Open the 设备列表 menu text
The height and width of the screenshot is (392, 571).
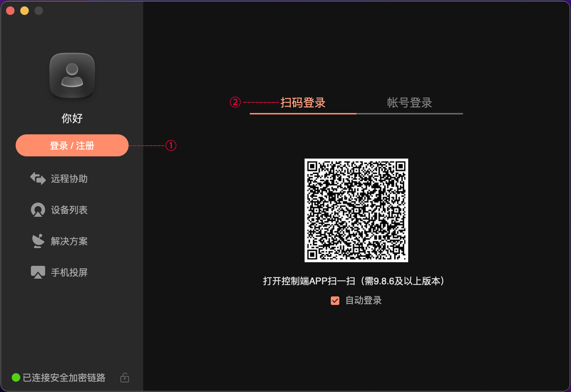coord(69,210)
